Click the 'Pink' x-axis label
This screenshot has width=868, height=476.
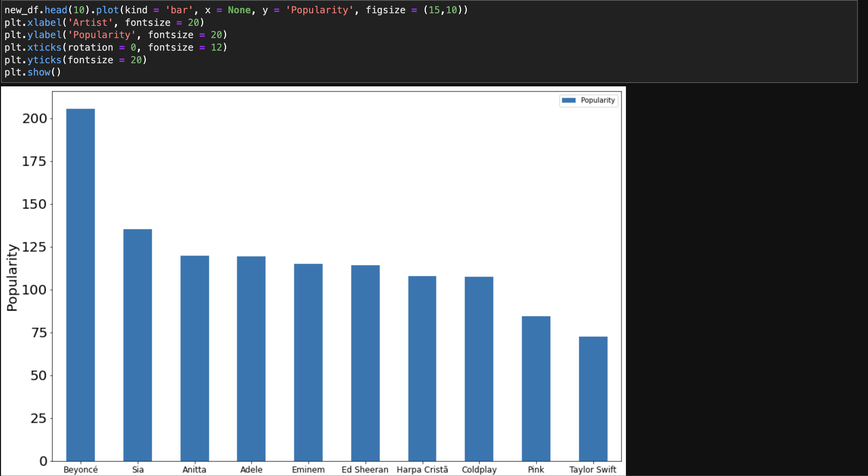coord(536,470)
